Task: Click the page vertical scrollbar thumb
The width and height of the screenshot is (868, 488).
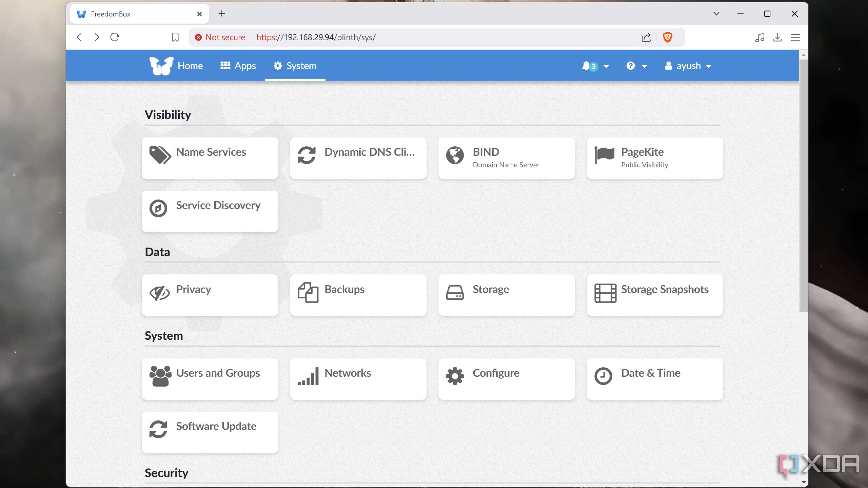Action: point(804,185)
